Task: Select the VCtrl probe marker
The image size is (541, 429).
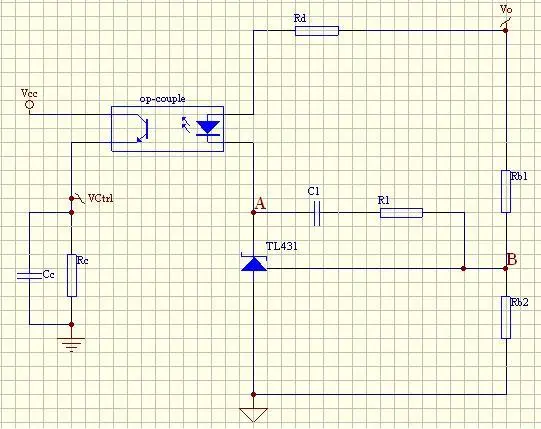Action: tap(77, 198)
